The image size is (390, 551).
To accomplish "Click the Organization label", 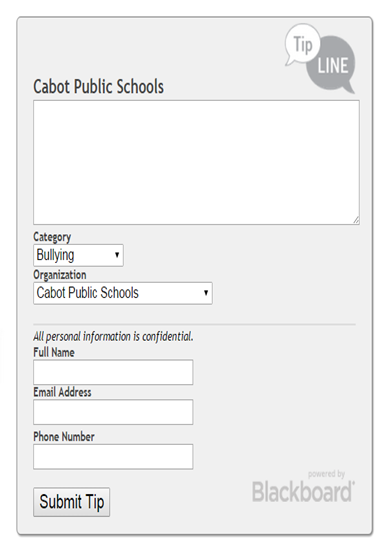I will coord(60,275).
